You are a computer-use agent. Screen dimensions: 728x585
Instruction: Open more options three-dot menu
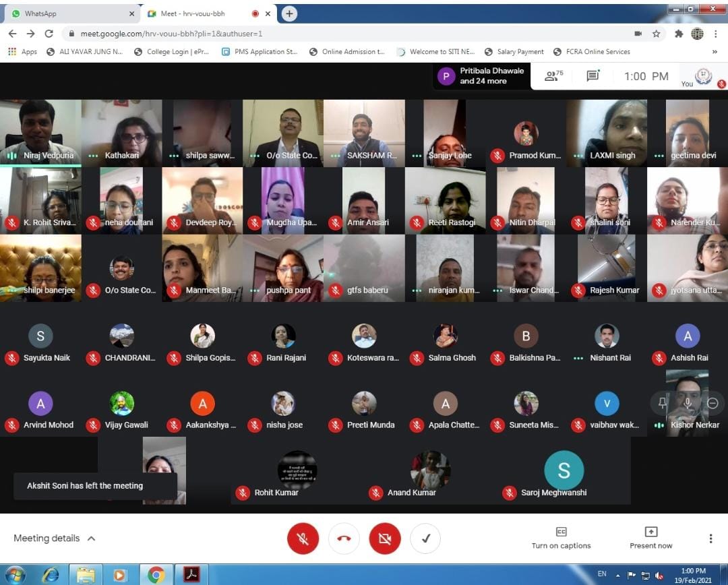point(710,538)
